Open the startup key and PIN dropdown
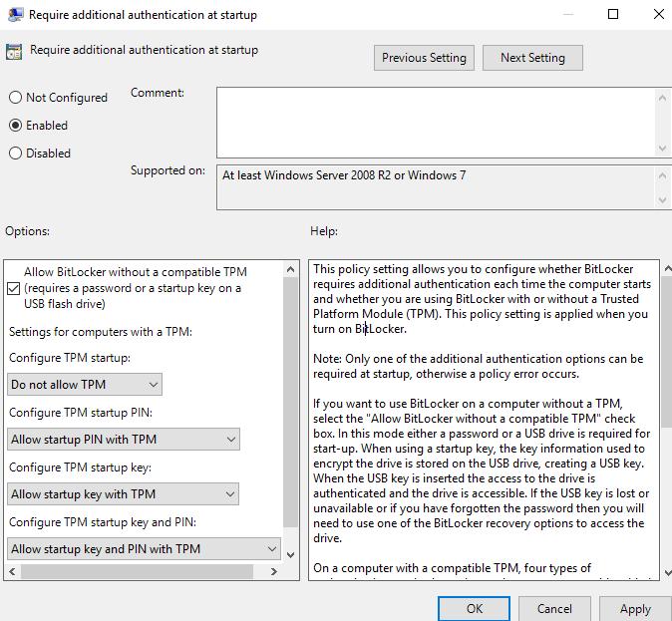 (x=144, y=549)
